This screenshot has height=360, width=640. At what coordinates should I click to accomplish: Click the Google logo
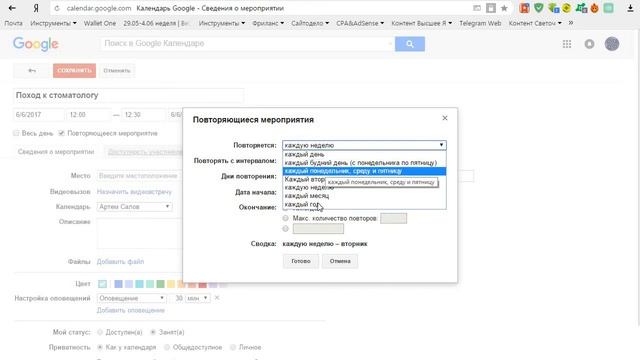(x=36, y=44)
